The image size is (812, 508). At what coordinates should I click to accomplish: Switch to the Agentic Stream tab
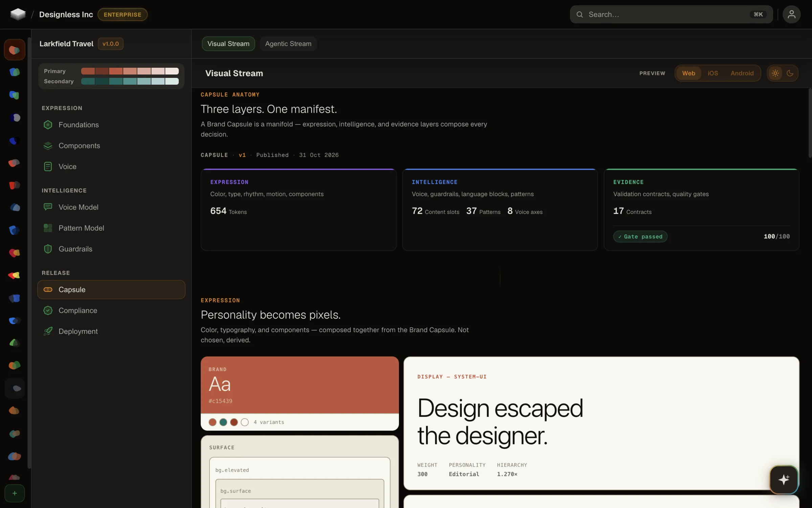pos(288,44)
